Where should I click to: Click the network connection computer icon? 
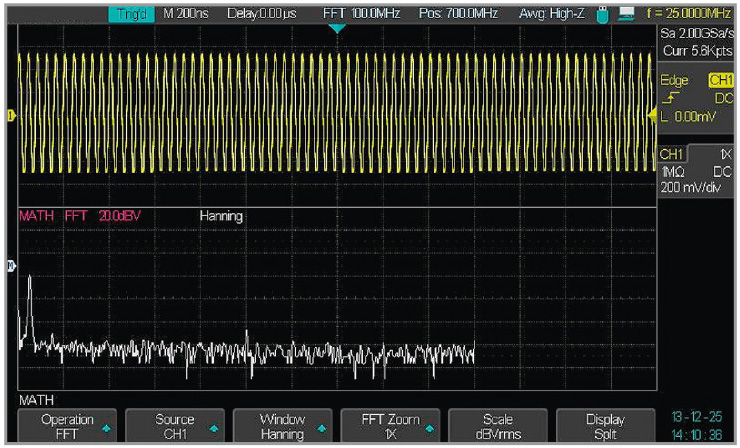[626, 15]
